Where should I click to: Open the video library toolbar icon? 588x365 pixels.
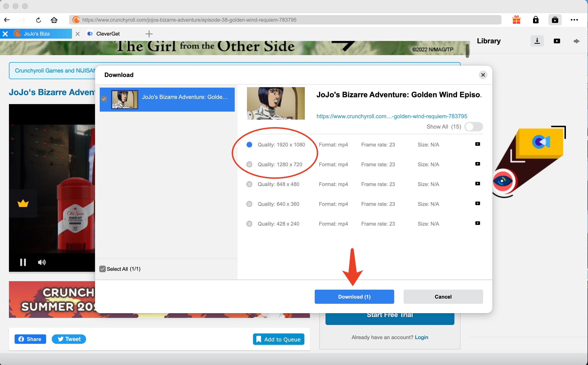555,20
